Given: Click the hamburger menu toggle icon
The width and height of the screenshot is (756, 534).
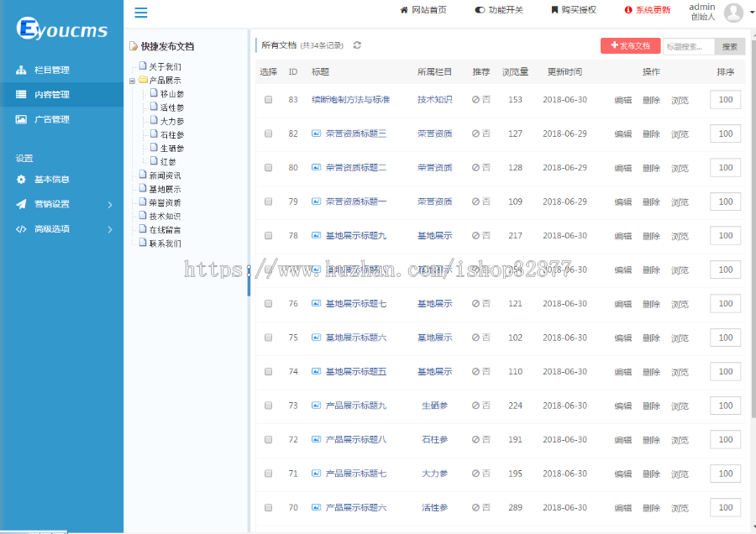Looking at the screenshot, I should click(140, 13).
